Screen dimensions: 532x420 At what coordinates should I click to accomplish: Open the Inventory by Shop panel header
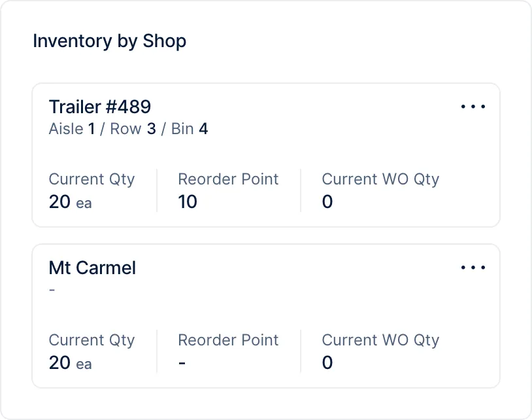[x=109, y=41]
